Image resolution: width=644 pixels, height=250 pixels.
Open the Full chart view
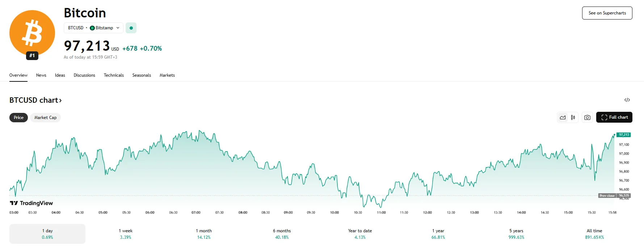[x=614, y=117]
